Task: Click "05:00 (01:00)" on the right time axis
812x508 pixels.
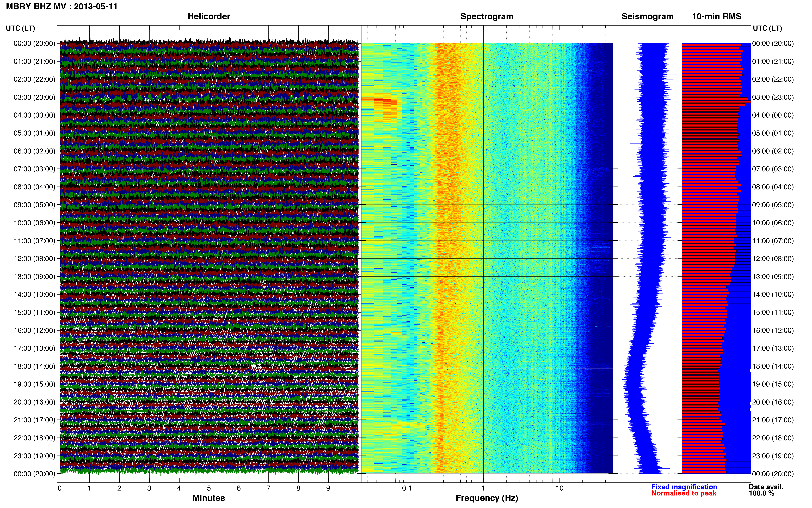Action: point(773,133)
